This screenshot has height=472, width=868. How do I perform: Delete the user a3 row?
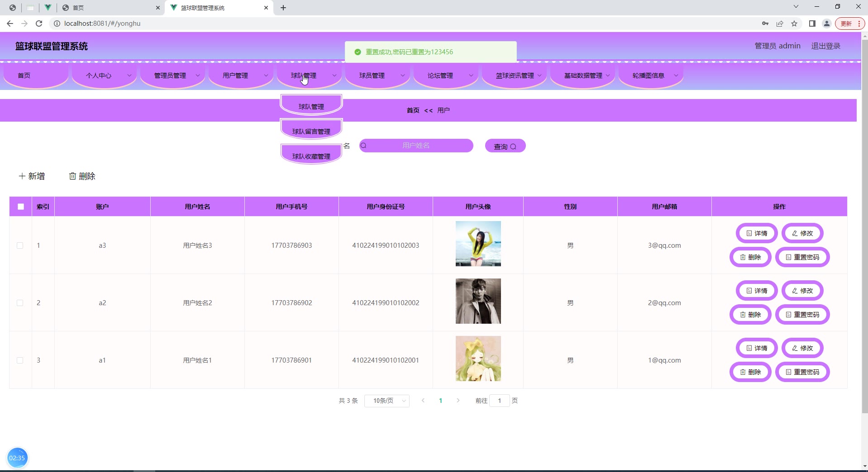click(x=750, y=257)
